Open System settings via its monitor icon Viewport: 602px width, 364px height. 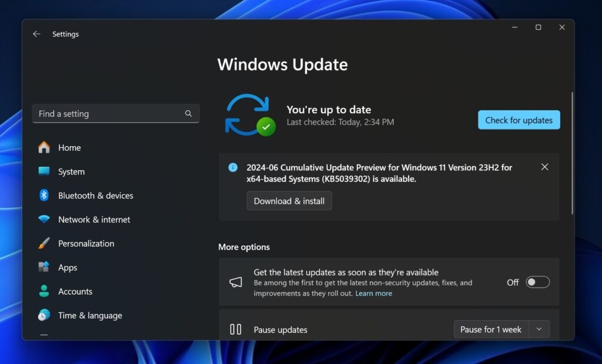click(x=44, y=171)
